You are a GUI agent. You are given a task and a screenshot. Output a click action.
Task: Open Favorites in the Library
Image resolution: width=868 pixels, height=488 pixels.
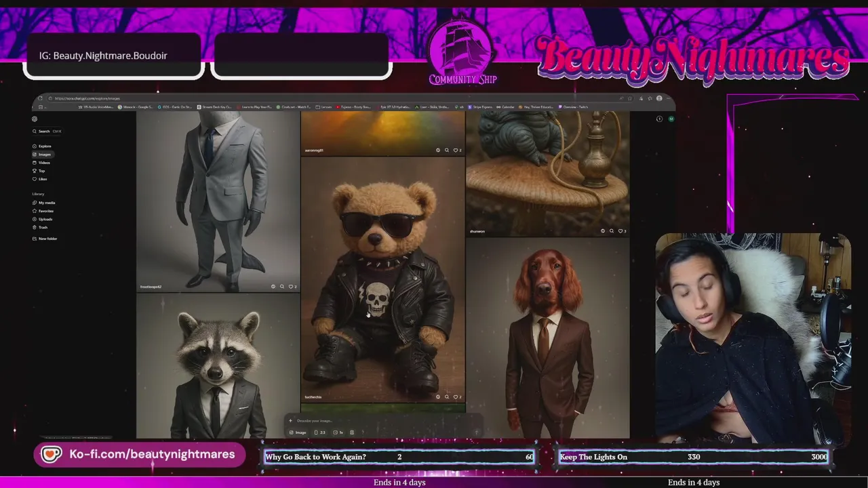43,211
